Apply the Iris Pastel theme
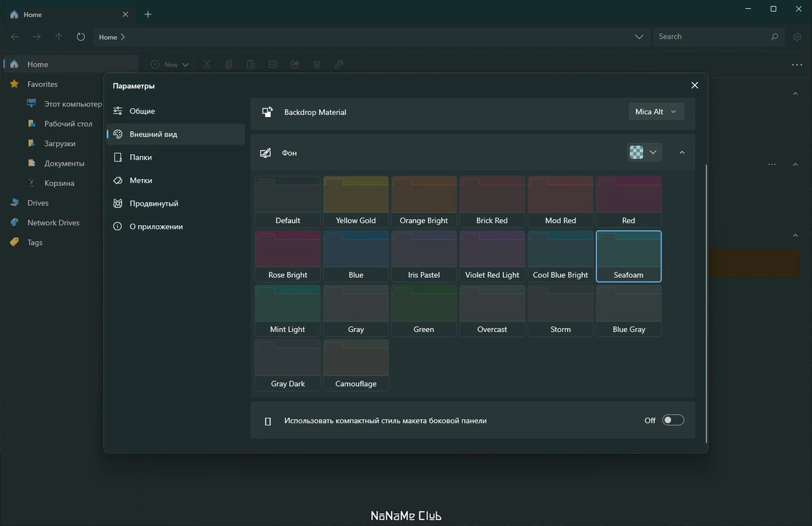Viewport: 812px width, 526px height. (424, 256)
